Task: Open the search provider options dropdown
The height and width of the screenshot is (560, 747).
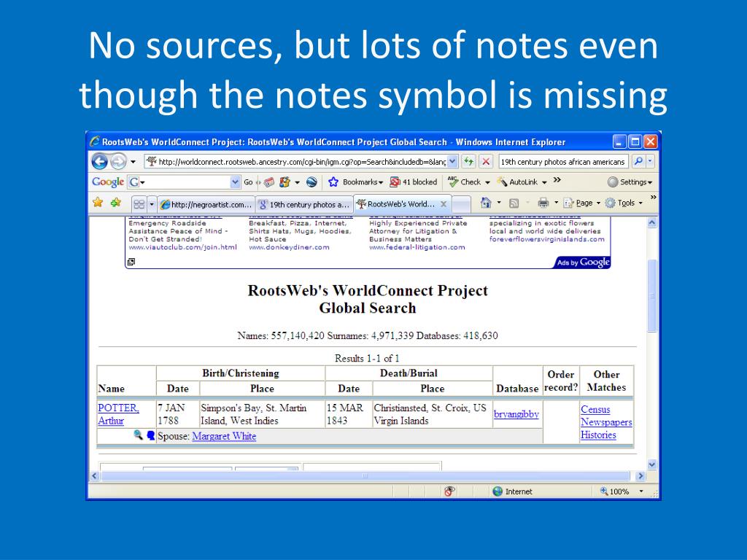Action: point(650,162)
